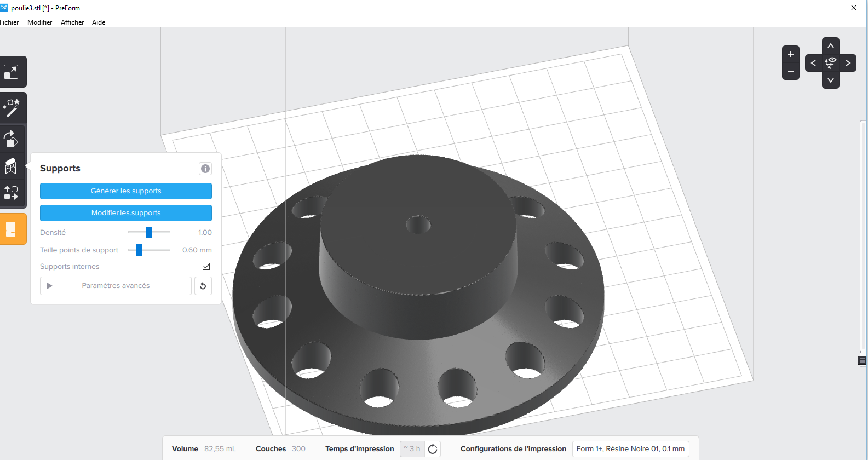Screen dimensions: 868x460
Task: Expand Paramètres avancés section
Action: (x=116, y=286)
